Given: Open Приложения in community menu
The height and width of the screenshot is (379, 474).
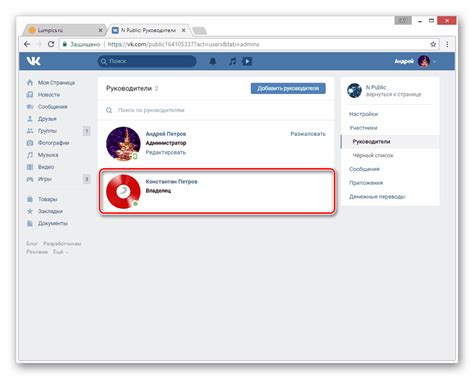Looking at the screenshot, I should click(366, 183).
